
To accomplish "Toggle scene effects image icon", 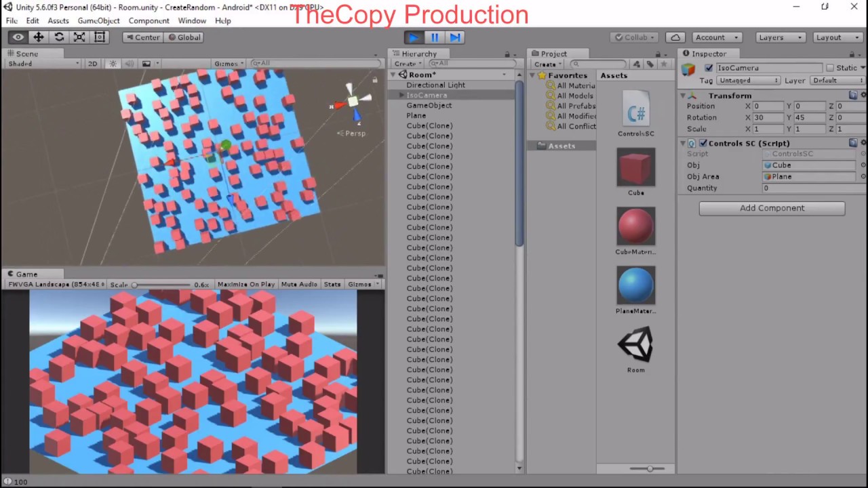I will coord(146,64).
